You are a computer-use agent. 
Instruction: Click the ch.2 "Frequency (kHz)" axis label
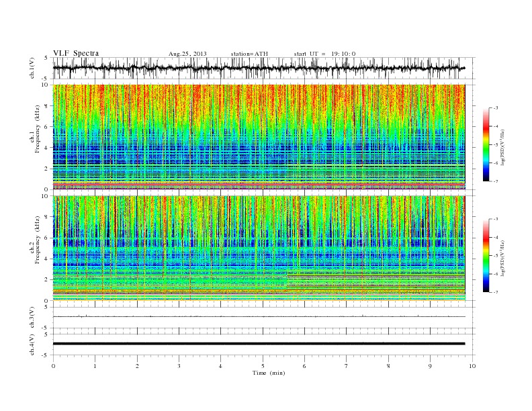pyautogui.click(x=38, y=240)
